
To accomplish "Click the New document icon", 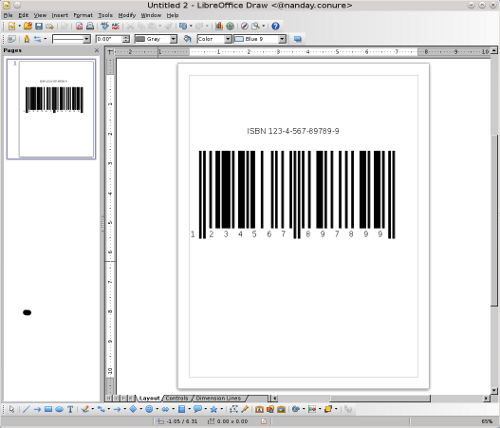I will pos(12,26).
